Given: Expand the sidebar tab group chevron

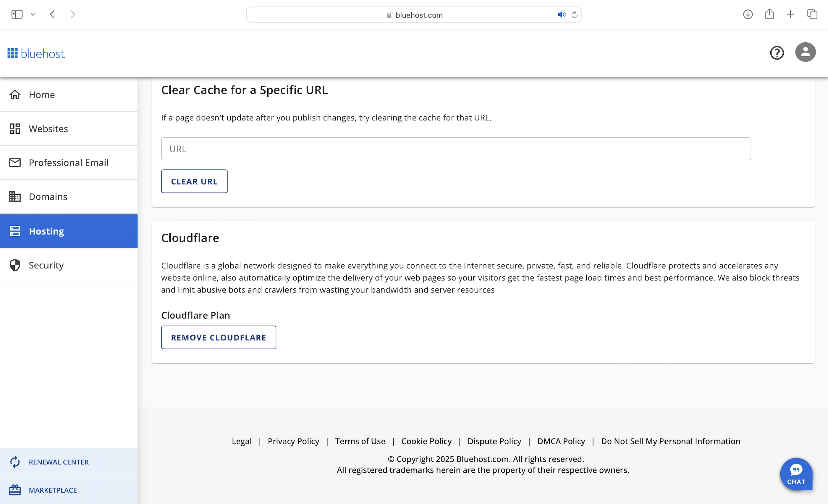Looking at the screenshot, I should [33, 14].
